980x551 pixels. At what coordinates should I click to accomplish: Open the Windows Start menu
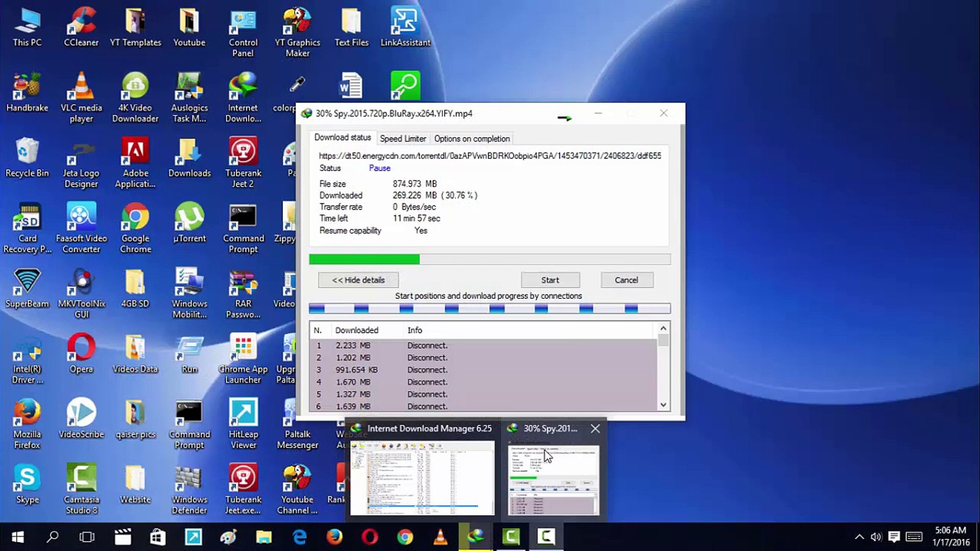click(17, 537)
